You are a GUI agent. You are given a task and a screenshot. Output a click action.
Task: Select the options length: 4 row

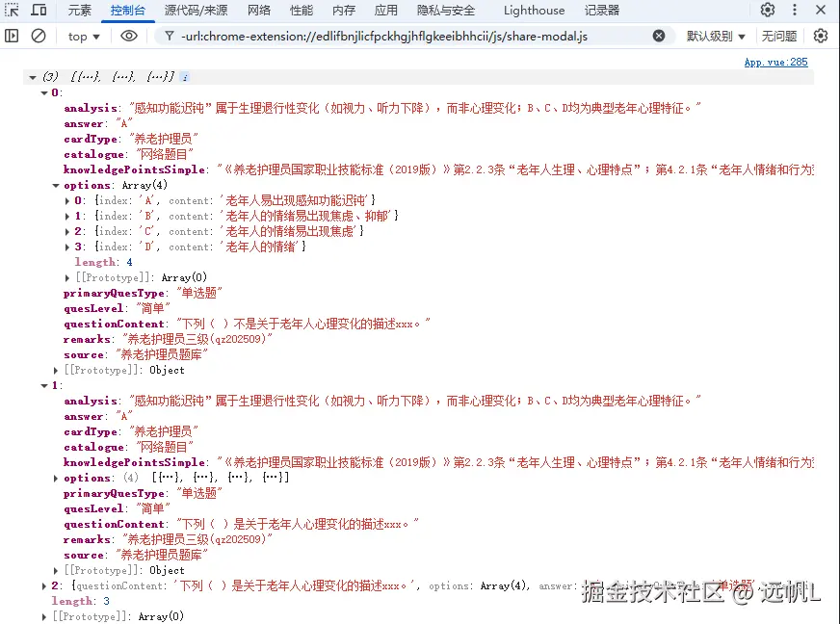click(x=103, y=263)
